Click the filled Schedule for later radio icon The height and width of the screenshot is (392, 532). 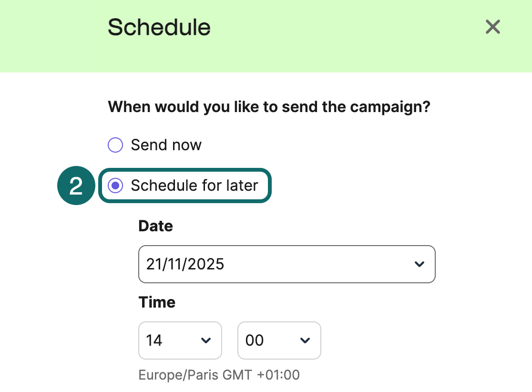pos(115,186)
